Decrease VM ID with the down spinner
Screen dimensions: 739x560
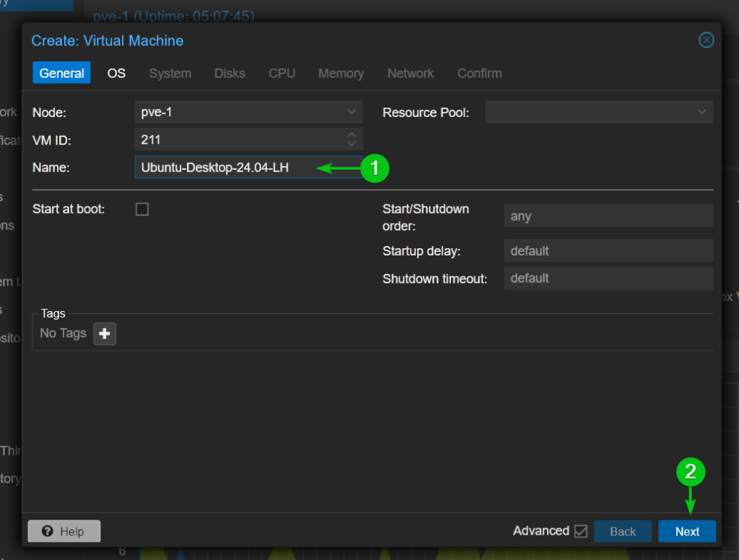[351, 144]
